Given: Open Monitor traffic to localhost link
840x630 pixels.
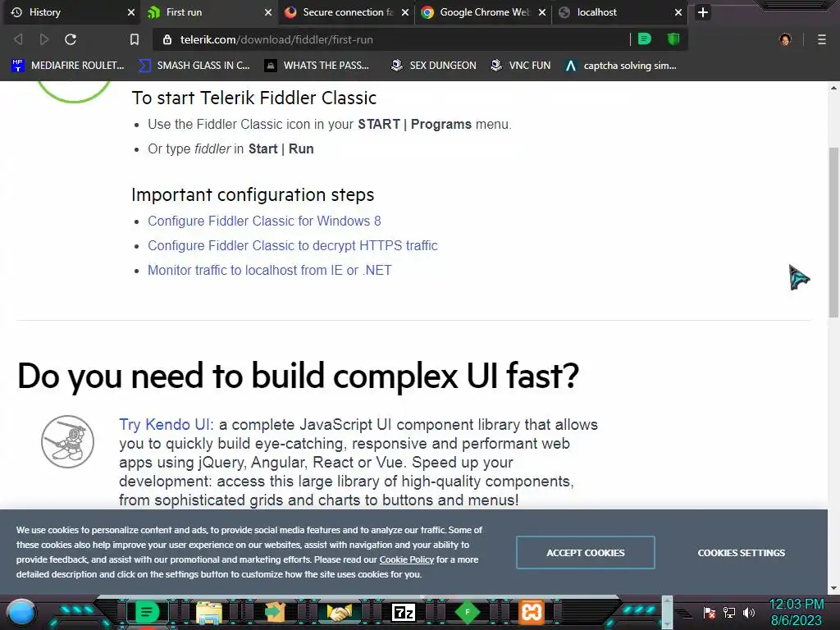Looking at the screenshot, I should (x=269, y=270).
